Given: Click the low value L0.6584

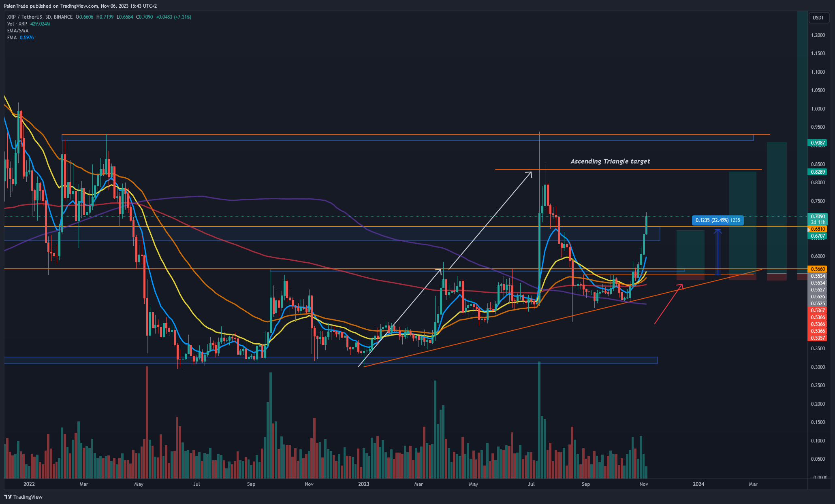Looking at the screenshot, I should pos(124,17).
